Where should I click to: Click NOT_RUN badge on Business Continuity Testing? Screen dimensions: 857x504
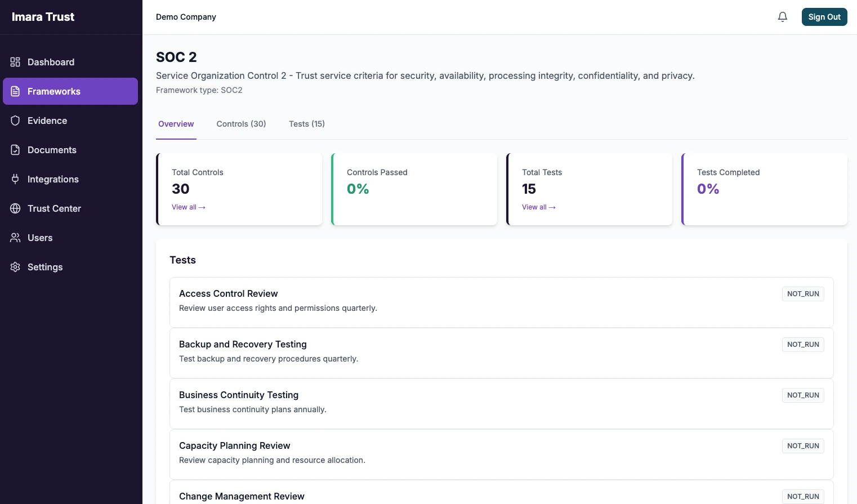point(802,395)
